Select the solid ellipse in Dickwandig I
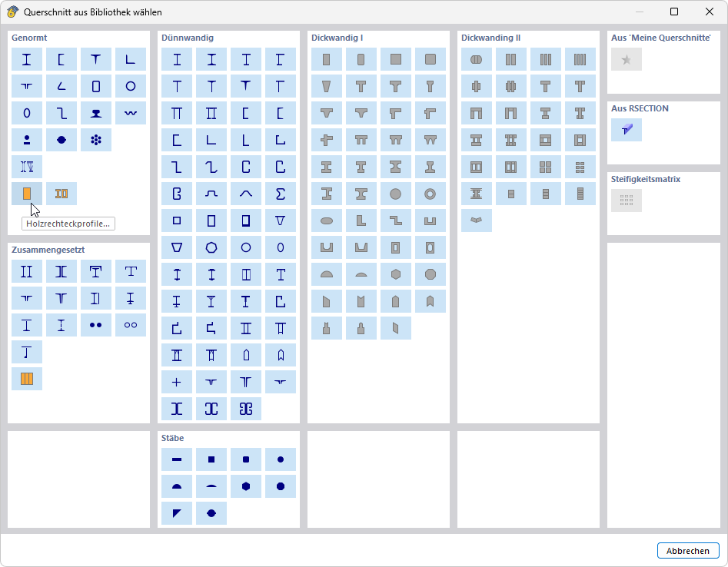Screen dimensions: 728x567 click(327, 220)
